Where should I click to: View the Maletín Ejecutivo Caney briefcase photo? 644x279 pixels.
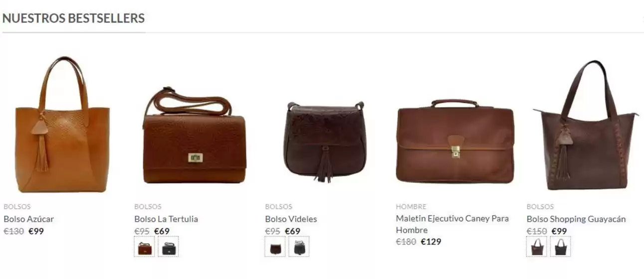pyautogui.click(x=455, y=141)
